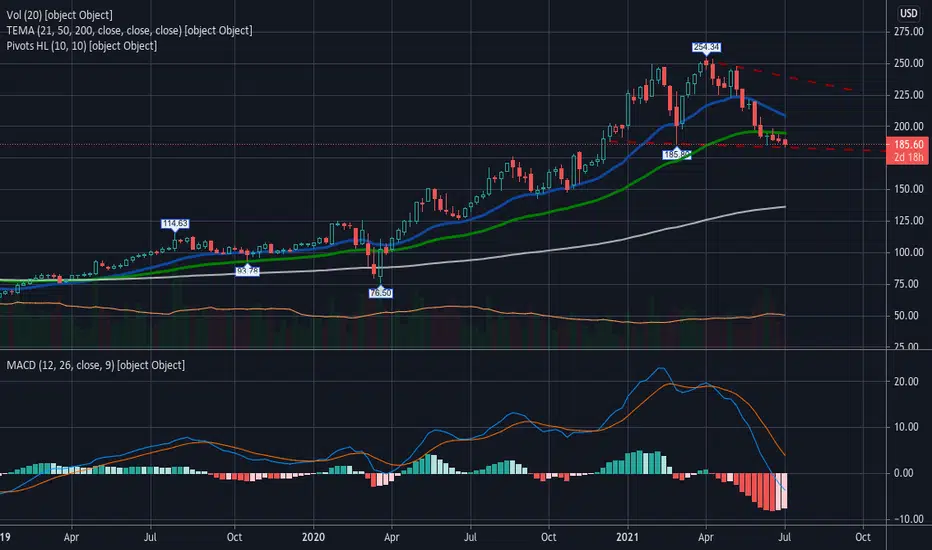
Task: Click the current price label 185.60
Action: 908,144
